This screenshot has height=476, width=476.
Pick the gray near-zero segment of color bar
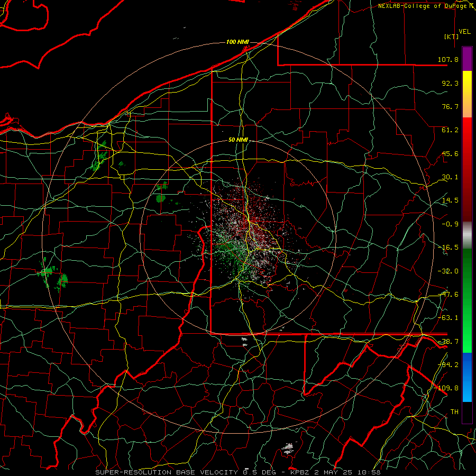tap(467, 235)
